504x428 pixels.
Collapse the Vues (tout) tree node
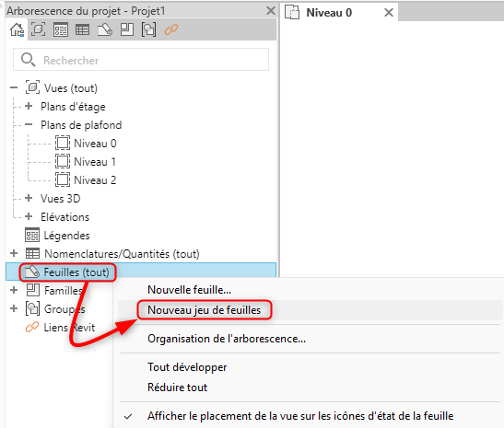(x=14, y=87)
